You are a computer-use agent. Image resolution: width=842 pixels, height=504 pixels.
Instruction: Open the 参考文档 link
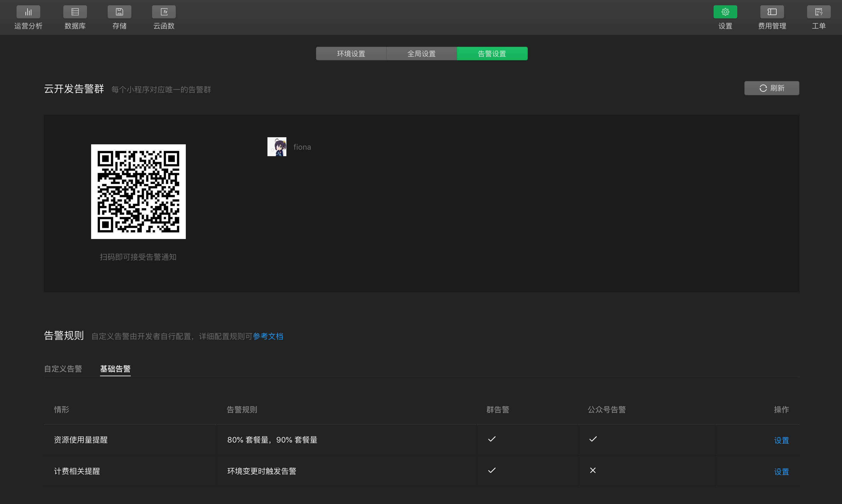pyautogui.click(x=268, y=336)
